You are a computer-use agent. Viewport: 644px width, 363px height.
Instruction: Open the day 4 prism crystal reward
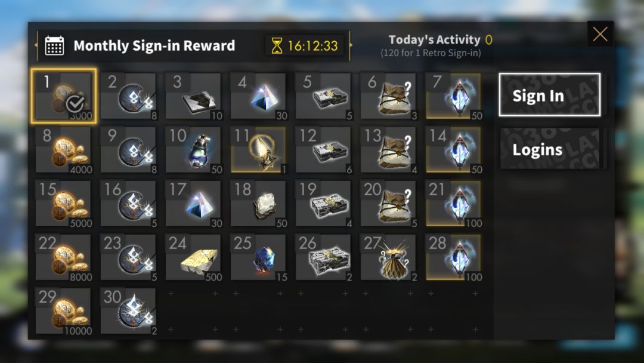tap(258, 96)
